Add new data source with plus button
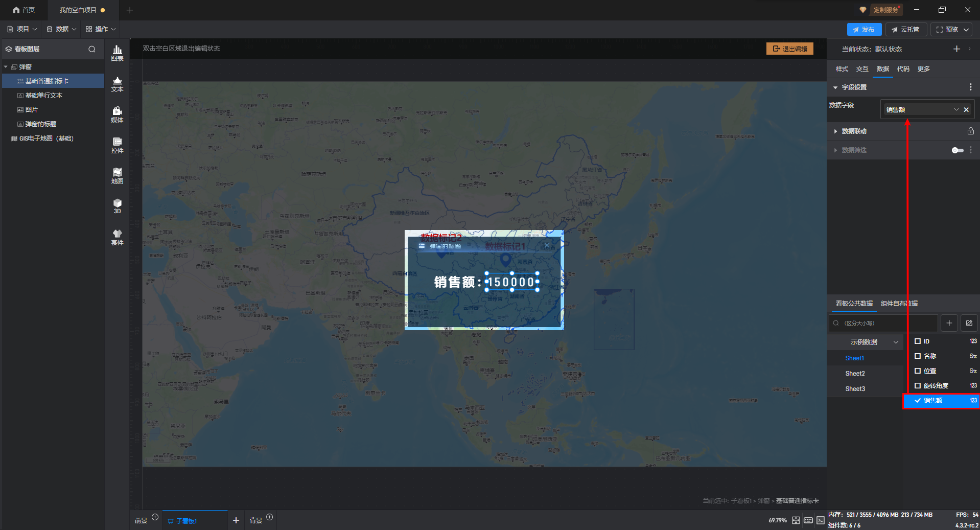 tap(949, 323)
